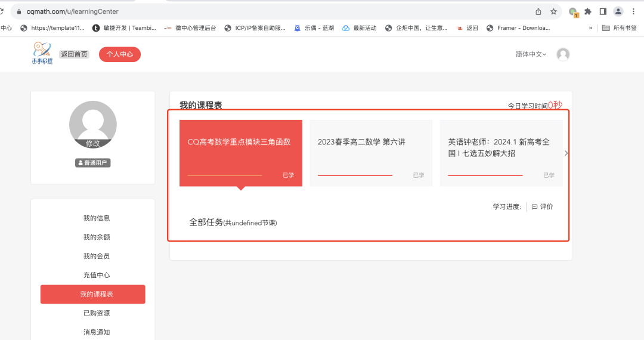Click the 我的课程表 panel title
The width and height of the screenshot is (644, 340).
[201, 105]
